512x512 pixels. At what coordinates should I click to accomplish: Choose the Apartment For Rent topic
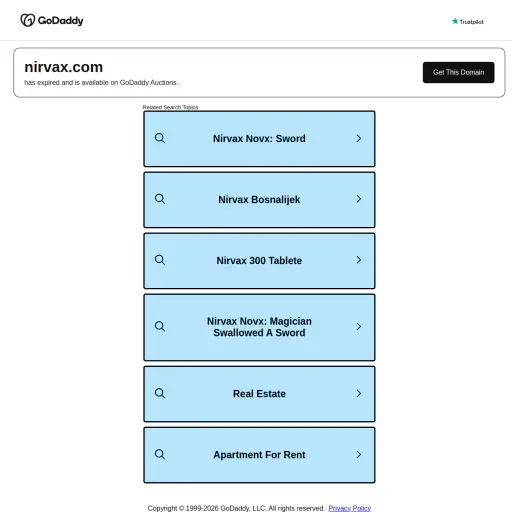[x=259, y=455]
